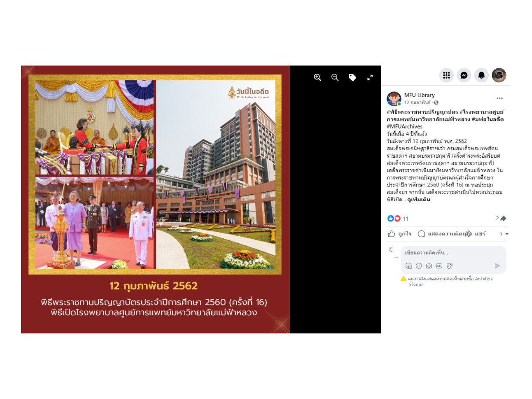
Task: Open the account profile picture menu
Action: pyautogui.click(x=499, y=75)
